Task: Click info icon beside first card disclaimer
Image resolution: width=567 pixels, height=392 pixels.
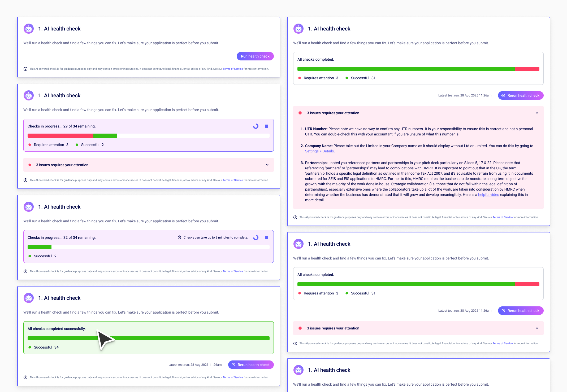Action: 25,69
